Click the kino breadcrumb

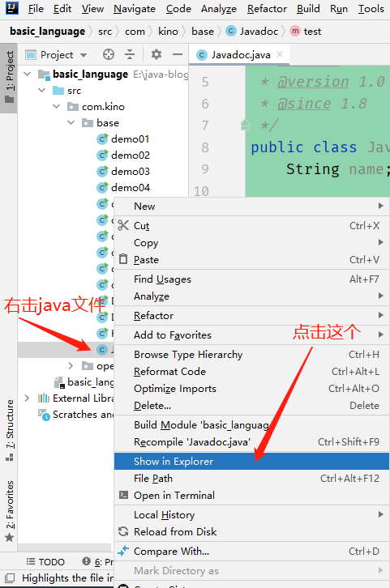coord(168,32)
